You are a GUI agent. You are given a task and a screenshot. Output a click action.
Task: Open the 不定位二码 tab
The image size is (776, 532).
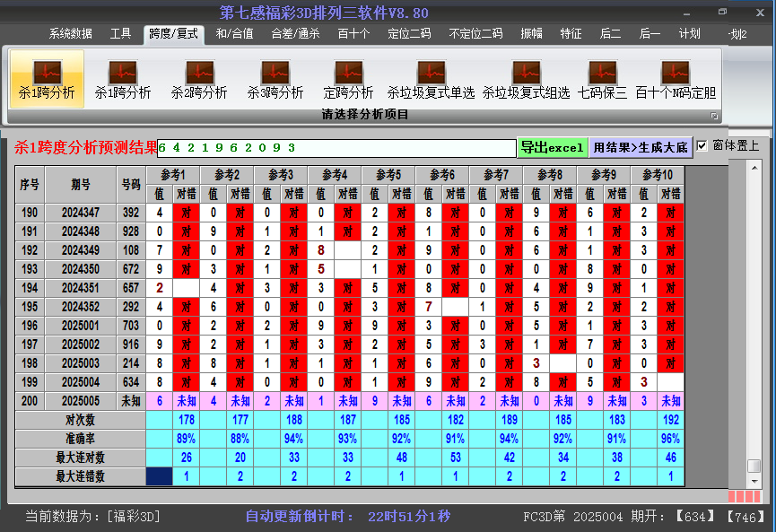[475, 34]
